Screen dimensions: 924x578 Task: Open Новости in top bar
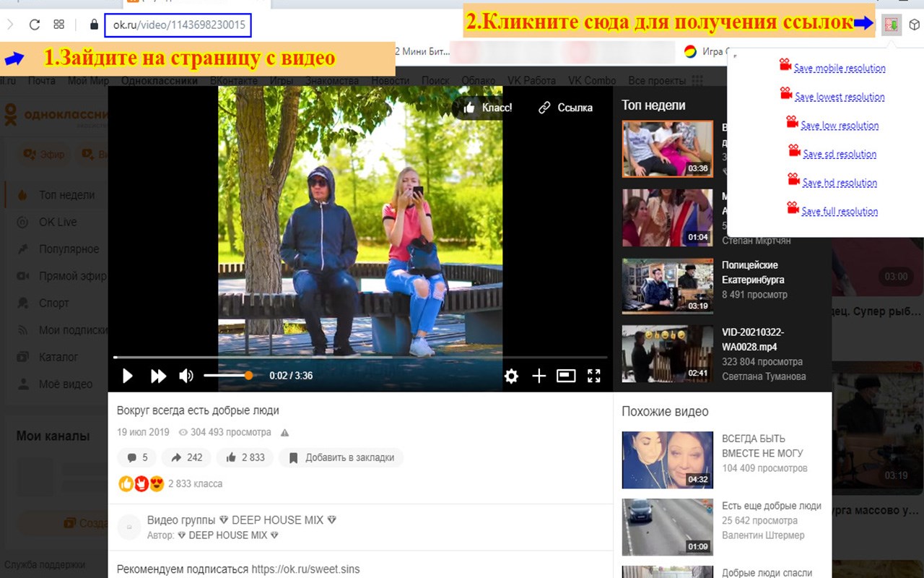pos(390,81)
